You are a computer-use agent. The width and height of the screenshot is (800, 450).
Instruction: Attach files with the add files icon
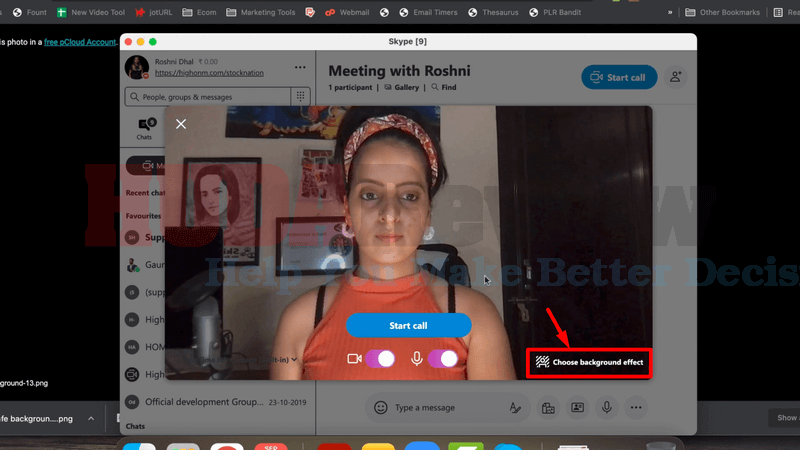pos(548,408)
